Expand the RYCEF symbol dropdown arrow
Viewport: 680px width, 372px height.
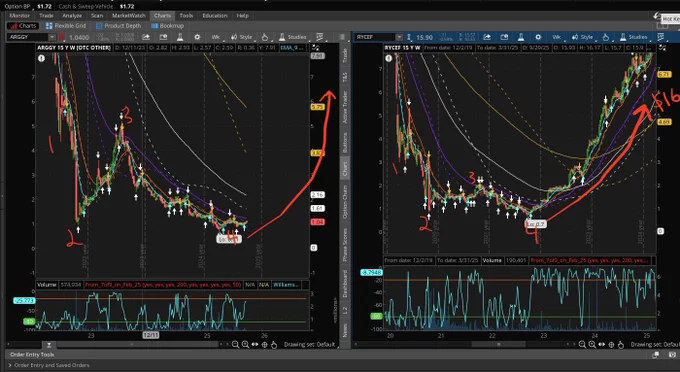click(399, 37)
